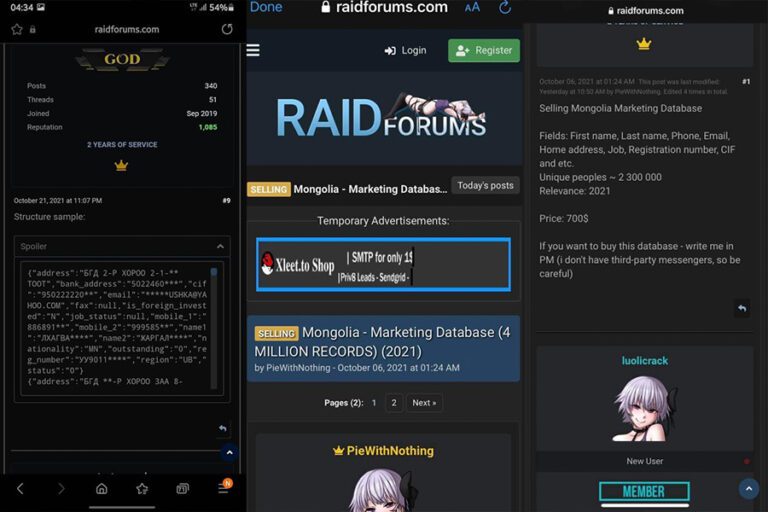Tap scroll-to-top button beside MEMBER badge

(748, 488)
